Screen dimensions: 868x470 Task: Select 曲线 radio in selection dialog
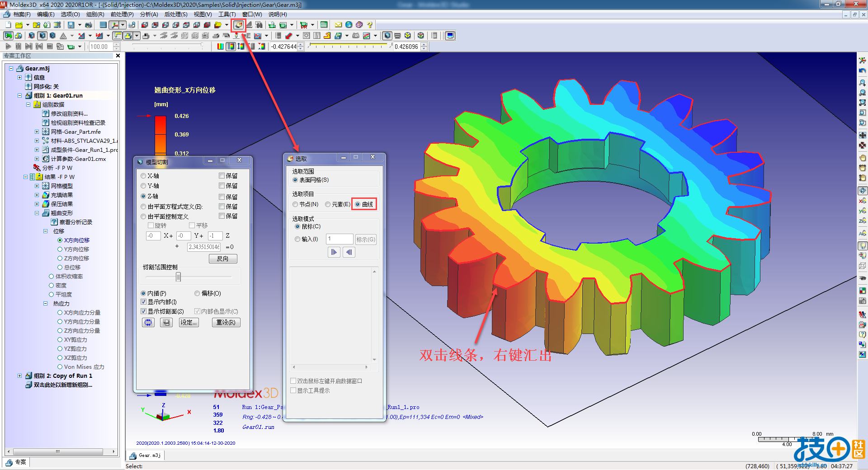click(x=358, y=204)
